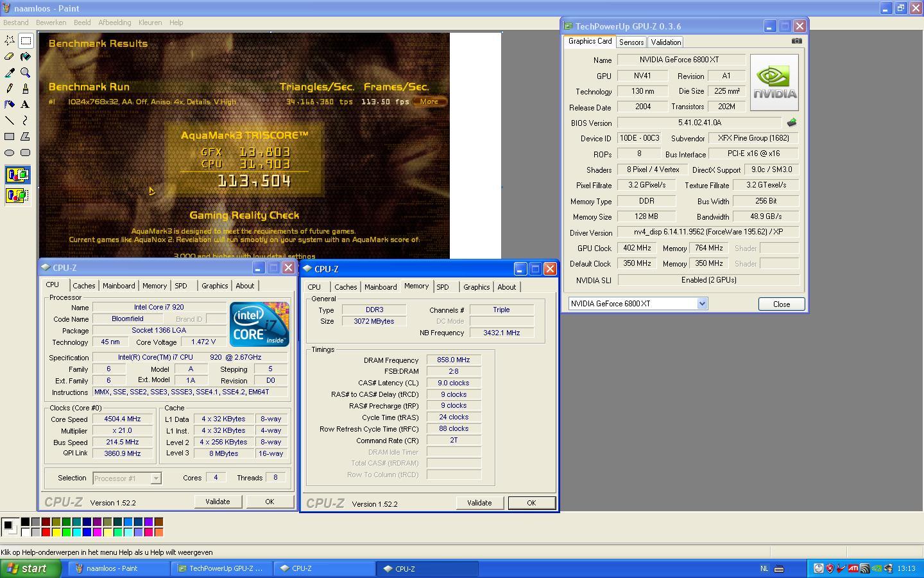Open the Afbeelding menu in Paint
The image size is (924, 578).
point(115,22)
